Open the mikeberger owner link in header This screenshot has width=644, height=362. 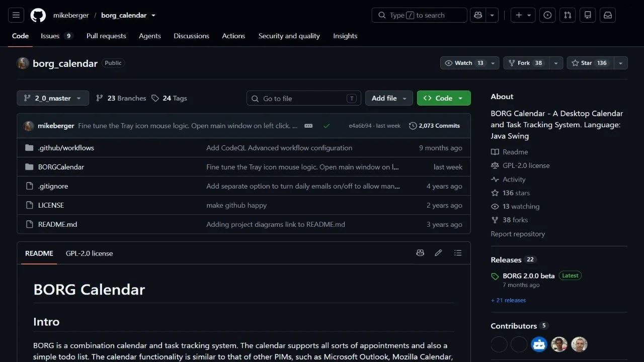click(x=71, y=15)
